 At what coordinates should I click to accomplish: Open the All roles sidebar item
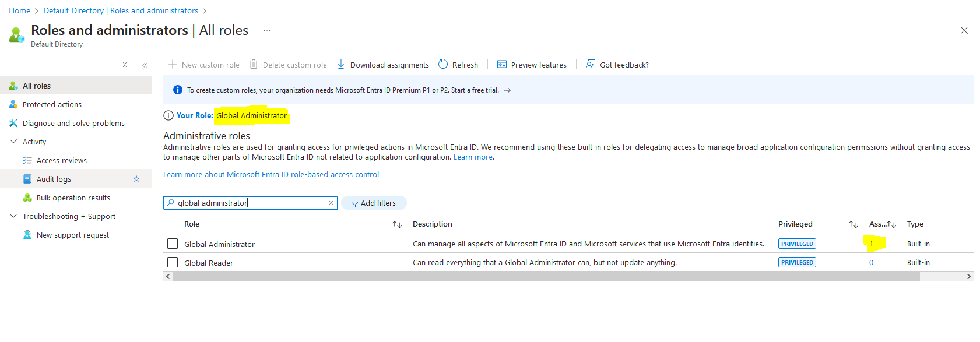76,86
